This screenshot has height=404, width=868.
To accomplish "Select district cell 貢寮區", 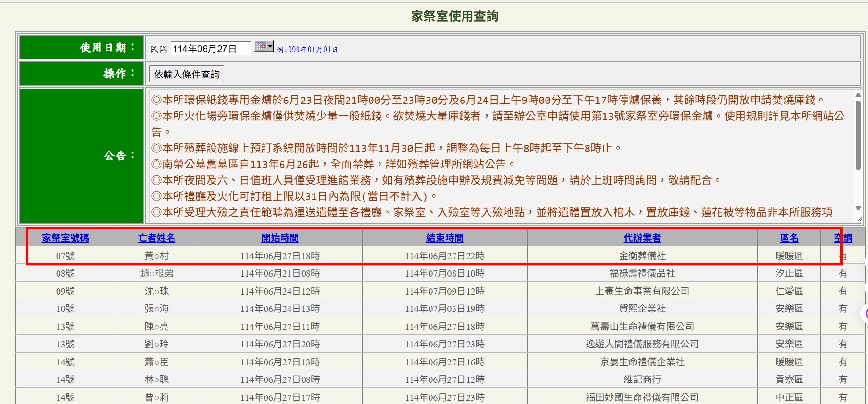I will click(789, 379).
